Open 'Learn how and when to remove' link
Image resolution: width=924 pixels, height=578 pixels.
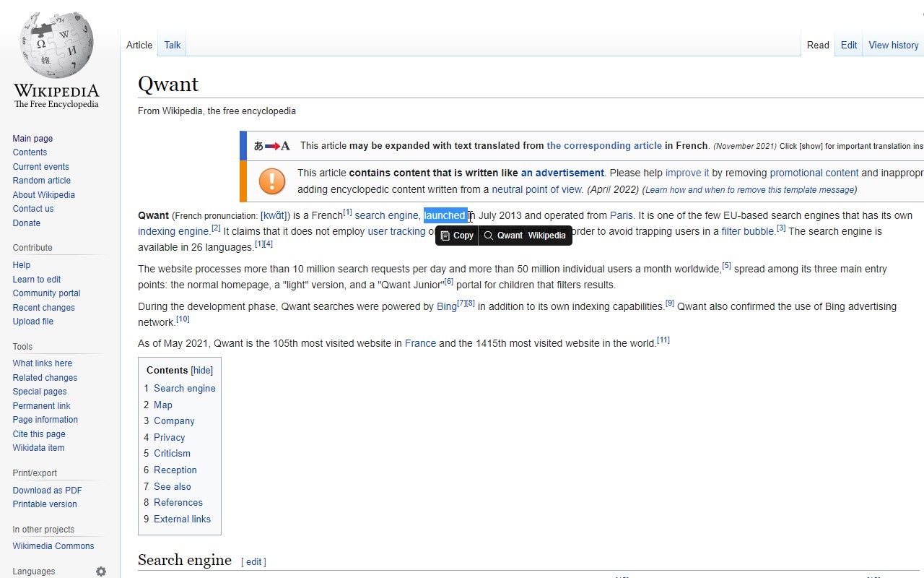[x=750, y=190]
